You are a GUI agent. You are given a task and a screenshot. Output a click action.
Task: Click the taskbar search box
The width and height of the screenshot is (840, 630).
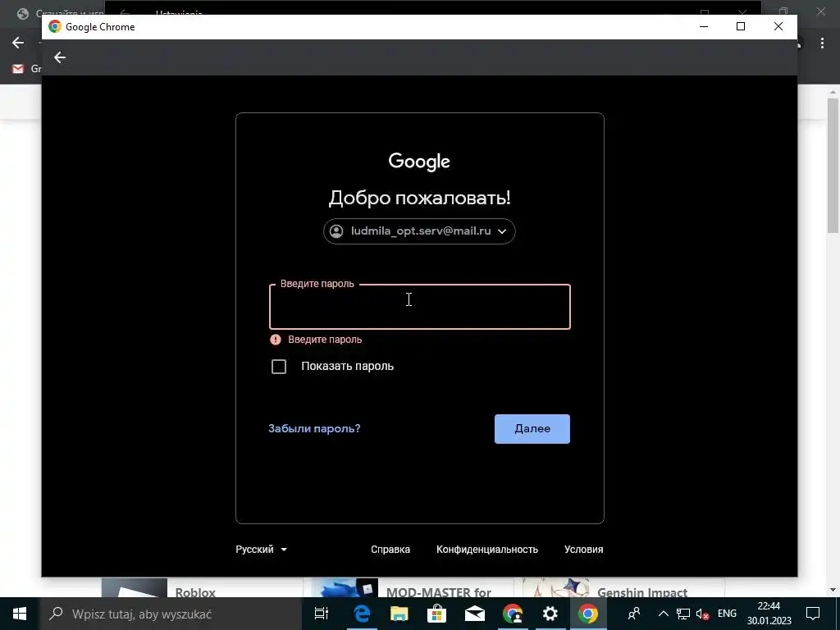[x=171, y=614]
